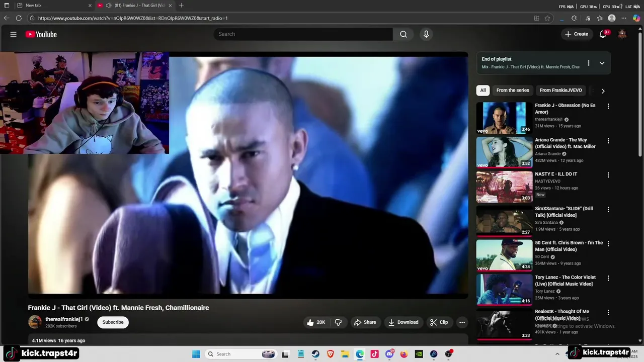
Task: Dislike the video with thumbs down
Action: point(339,322)
